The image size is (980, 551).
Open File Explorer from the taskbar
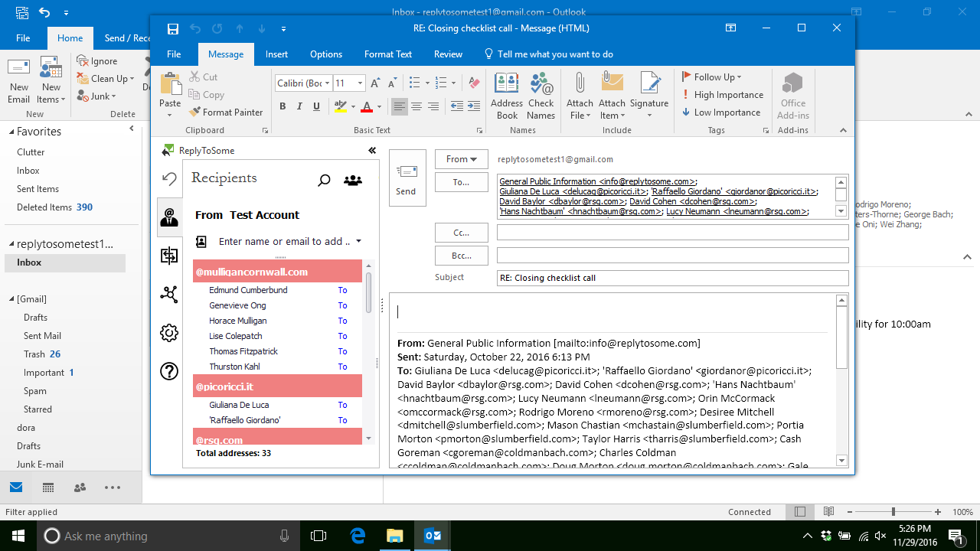(394, 536)
